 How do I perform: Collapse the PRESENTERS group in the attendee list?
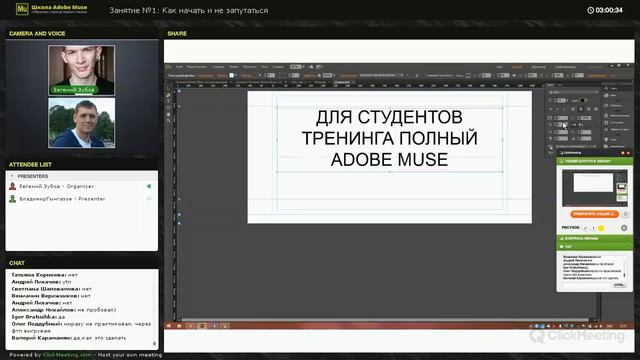12,176
